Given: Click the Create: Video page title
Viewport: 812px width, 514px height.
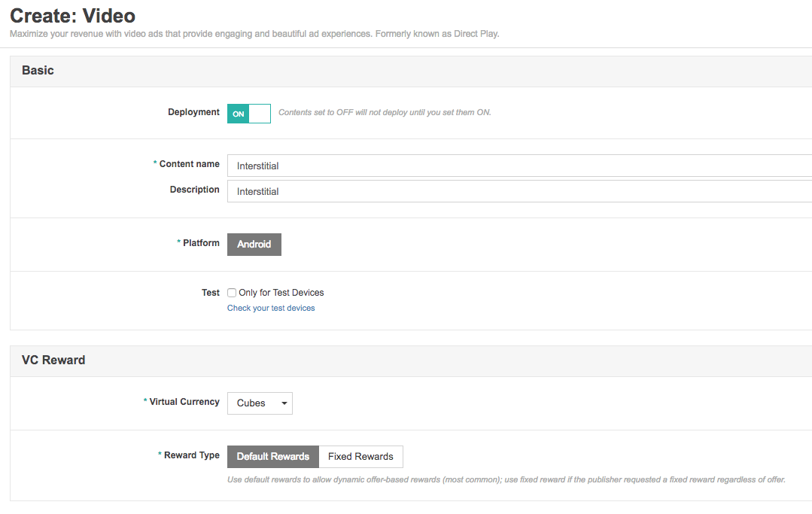Looking at the screenshot, I should [72, 16].
